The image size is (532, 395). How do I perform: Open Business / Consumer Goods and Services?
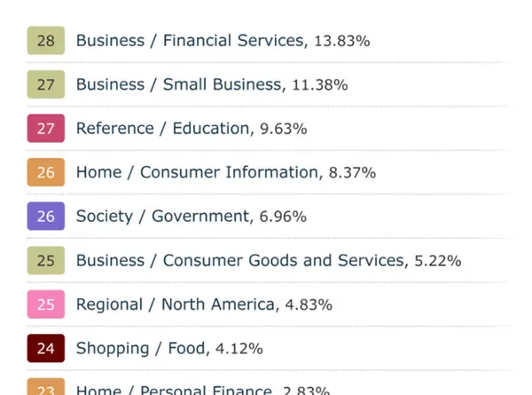coord(242,260)
